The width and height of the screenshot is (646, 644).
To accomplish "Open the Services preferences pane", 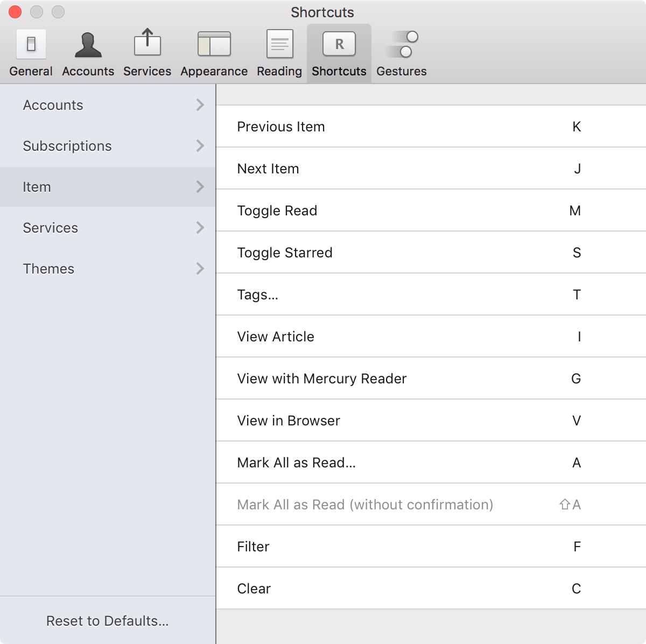I will [147, 51].
